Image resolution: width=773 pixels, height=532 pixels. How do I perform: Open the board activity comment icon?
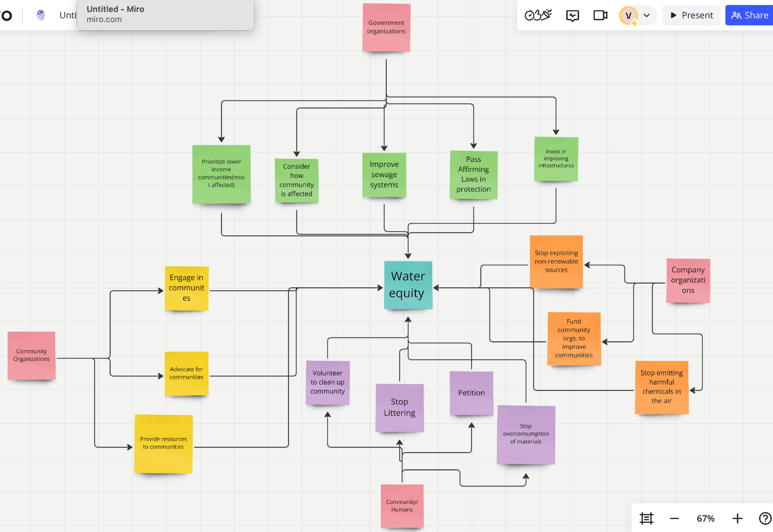tap(573, 15)
